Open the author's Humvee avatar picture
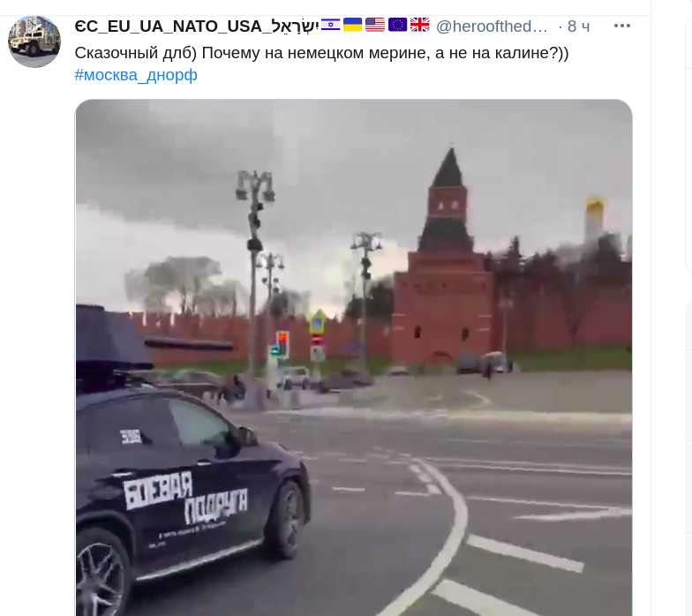 pos(34,42)
